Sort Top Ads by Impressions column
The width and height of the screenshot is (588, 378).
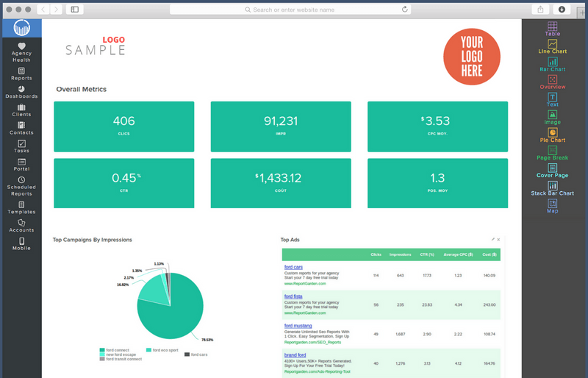[x=400, y=254]
